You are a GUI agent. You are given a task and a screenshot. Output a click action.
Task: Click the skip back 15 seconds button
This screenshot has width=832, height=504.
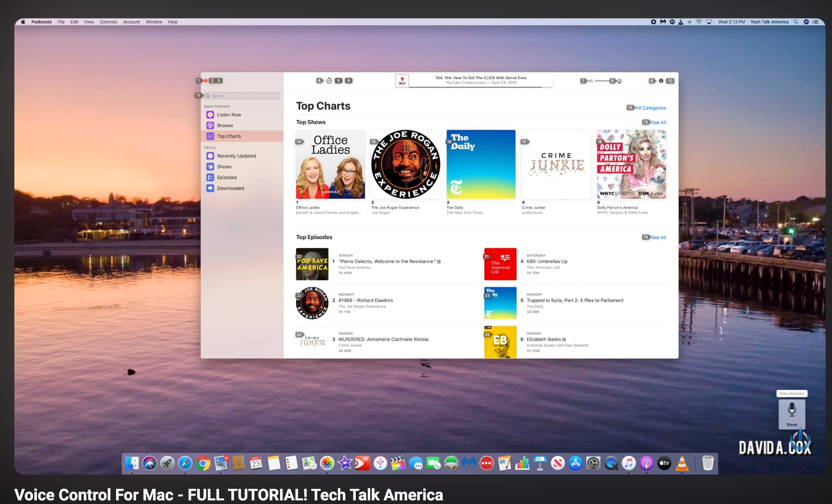[x=329, y=81]
